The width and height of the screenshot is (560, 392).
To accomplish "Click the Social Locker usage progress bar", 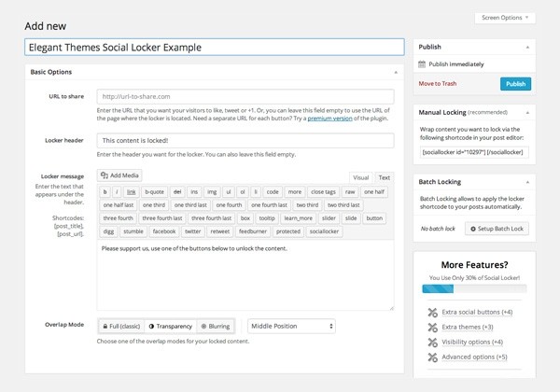I will click(x=474, y=288).
